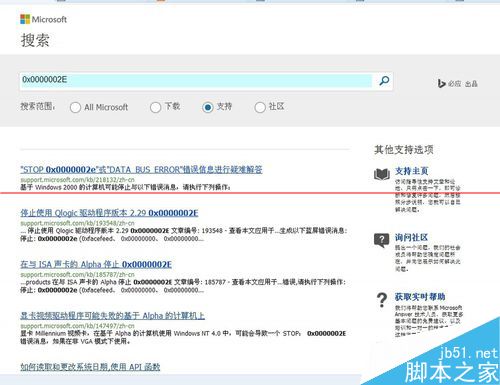Select the 社区 search scope radio

(x=260, y=107)
